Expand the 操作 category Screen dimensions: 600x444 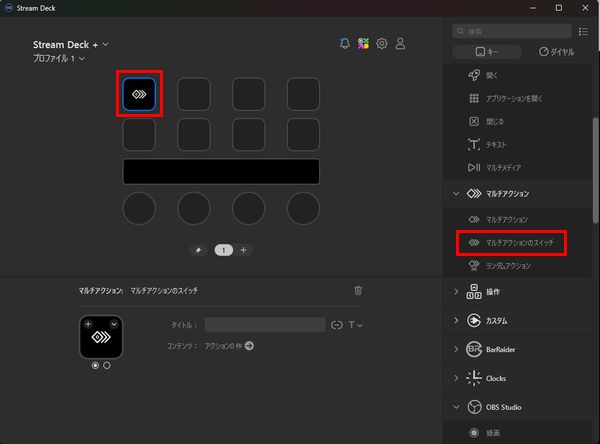(456, 292)
